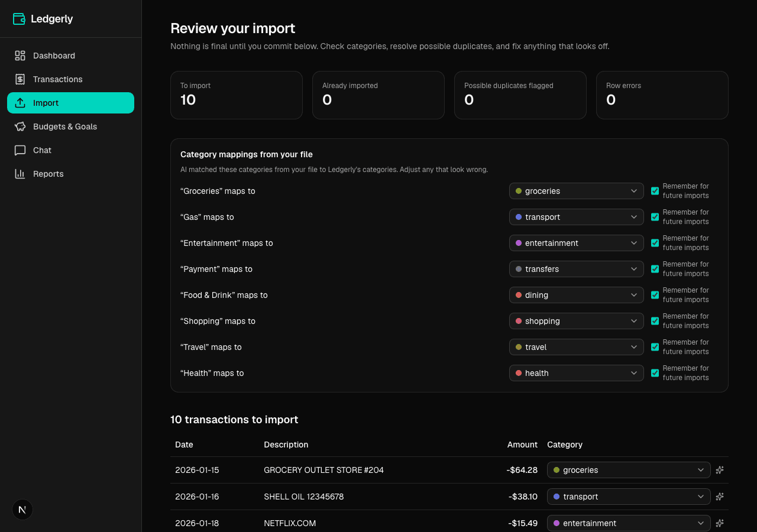The height and width of the screenshot is (532, 757).
Task: Toggle Remember checkbox for Payment mapping
Action: tap(655, 269)
